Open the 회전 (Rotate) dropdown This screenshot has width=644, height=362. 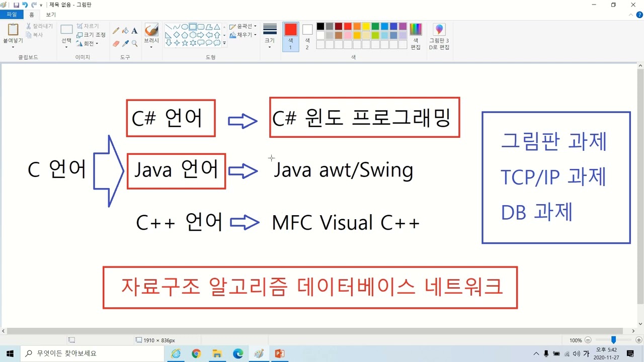tap(87, 44)
